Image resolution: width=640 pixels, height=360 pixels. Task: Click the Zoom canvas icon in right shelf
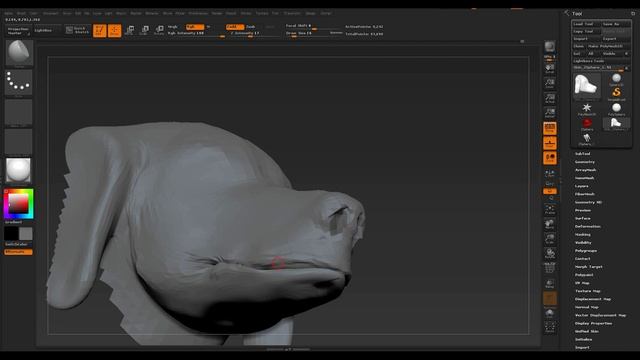tap(550, 83)
